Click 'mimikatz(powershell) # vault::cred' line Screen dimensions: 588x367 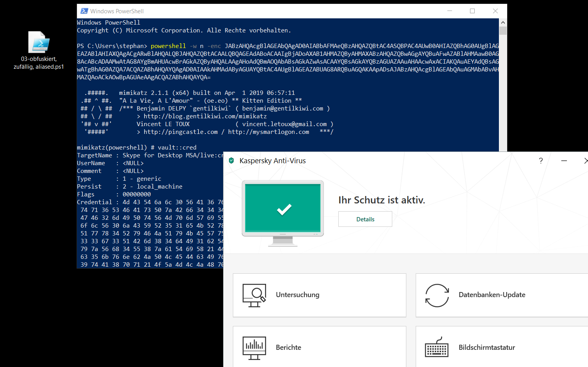click(137, 148)
